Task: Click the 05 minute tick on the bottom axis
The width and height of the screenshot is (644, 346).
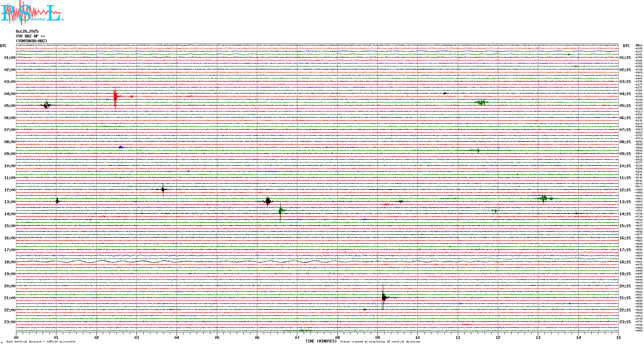Action: [x=217, y=337]
